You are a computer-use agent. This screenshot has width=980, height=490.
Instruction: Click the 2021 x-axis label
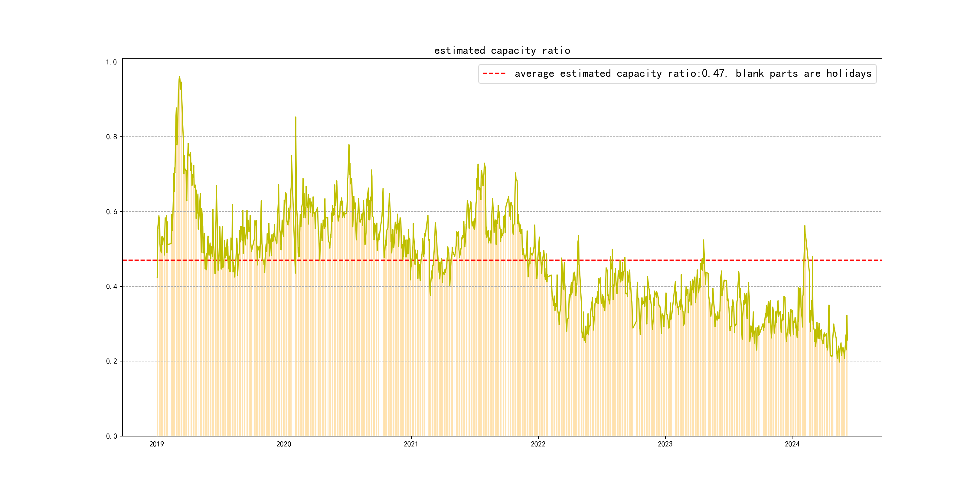click(411, 444)
